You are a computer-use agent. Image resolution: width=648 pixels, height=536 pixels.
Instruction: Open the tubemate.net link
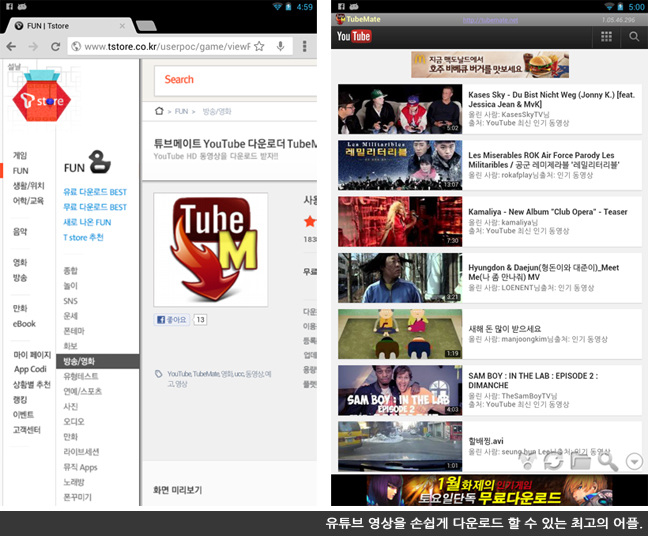pos(490,20)
